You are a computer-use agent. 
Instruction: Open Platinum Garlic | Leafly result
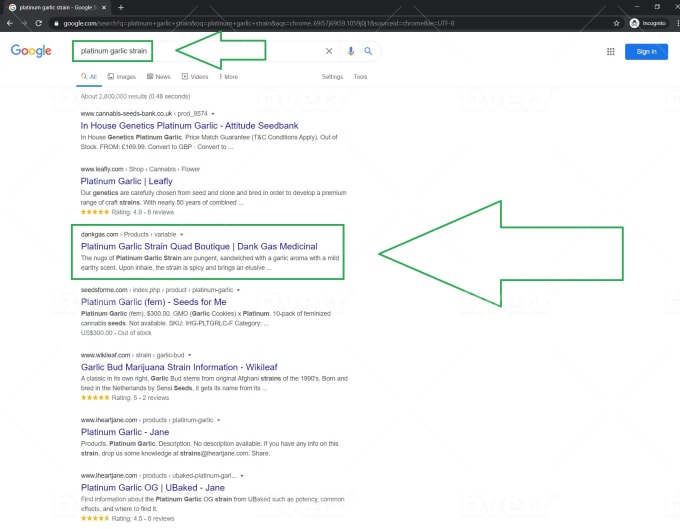[x=127, y=181]
